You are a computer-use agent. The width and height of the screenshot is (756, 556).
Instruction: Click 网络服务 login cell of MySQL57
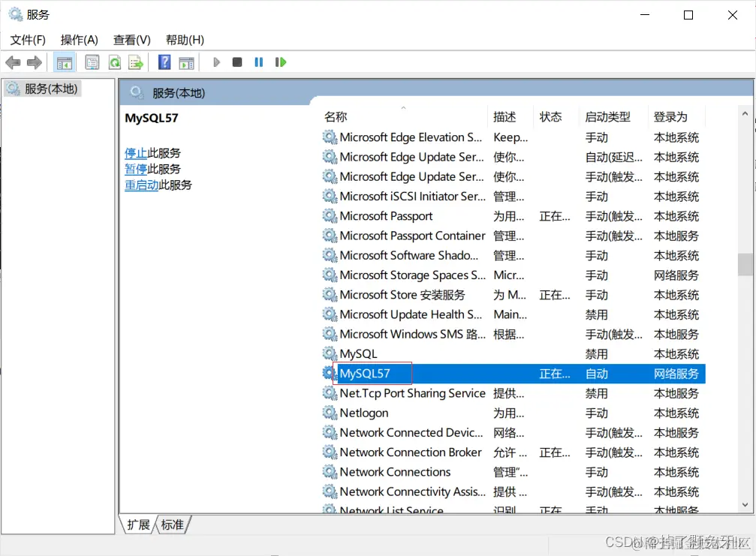point(676,374)
